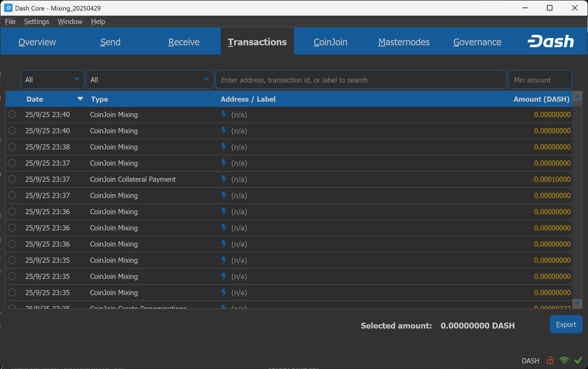Click the Selected amount 0.00000000 DASH value
The width and height of the screenshot is (588, 369).
pyautogui.click(x=478, y=325)
